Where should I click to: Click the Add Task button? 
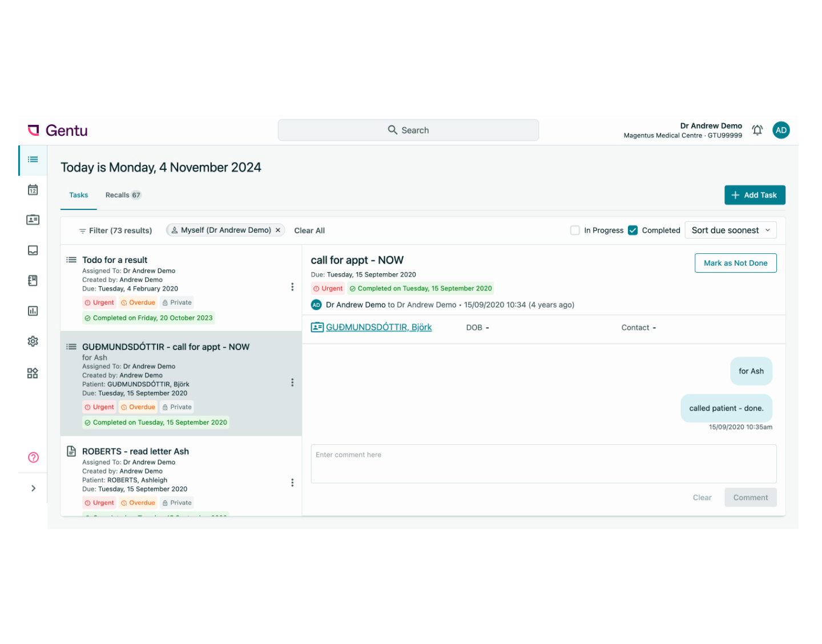(x=754, y=195)
